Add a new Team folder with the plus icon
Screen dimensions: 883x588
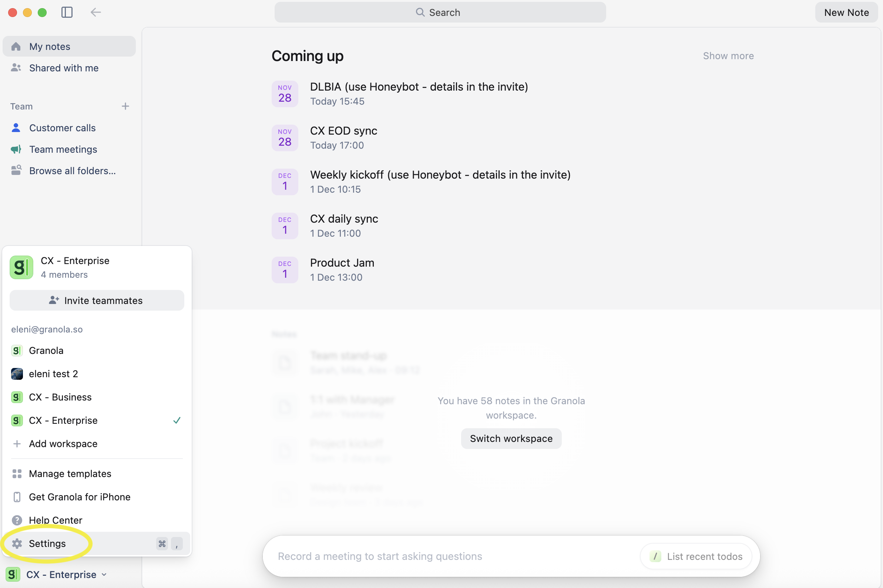click(125, 106)
